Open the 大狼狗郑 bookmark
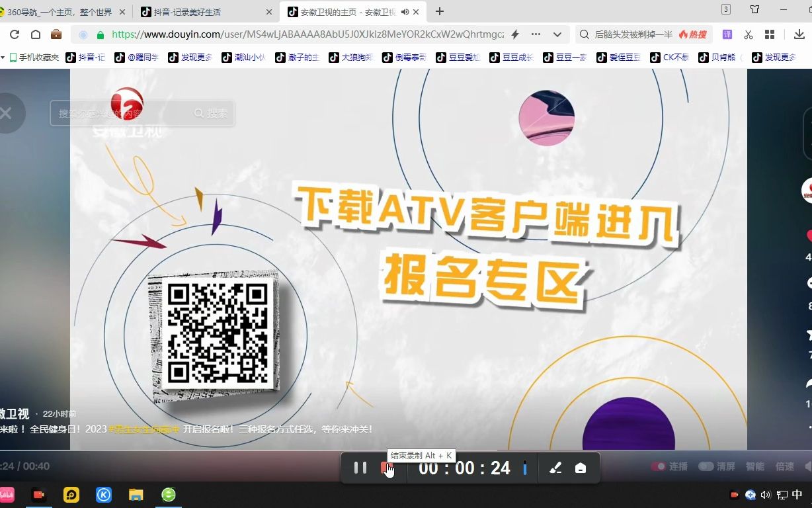Viewport: 812px width, 508px height. click(350, 58)
